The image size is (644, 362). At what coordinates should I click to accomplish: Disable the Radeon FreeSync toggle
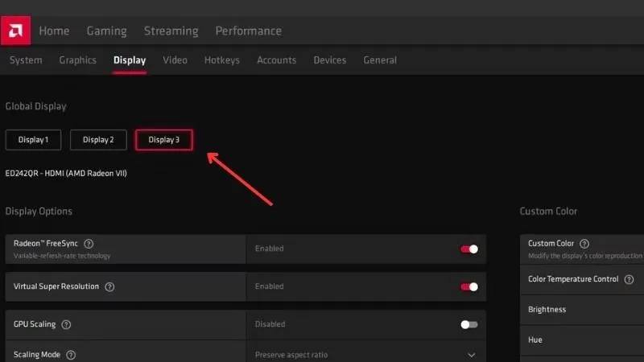click(469, 249)
